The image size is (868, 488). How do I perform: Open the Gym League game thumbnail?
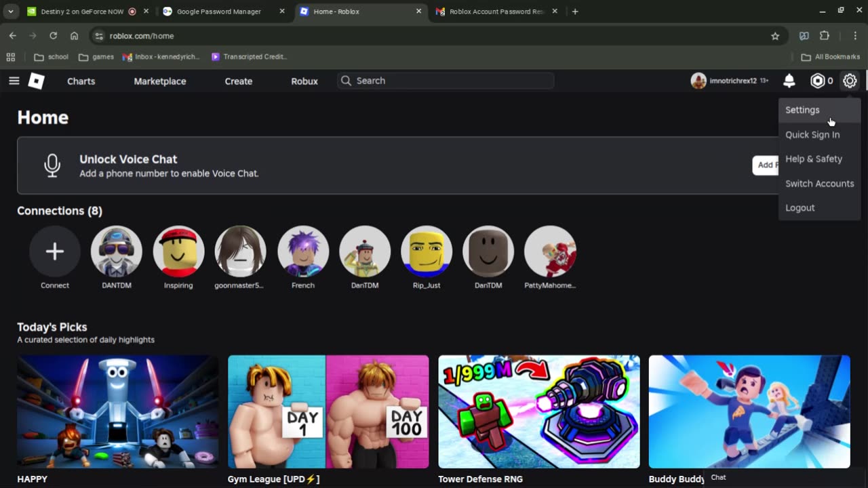[328, 411]
